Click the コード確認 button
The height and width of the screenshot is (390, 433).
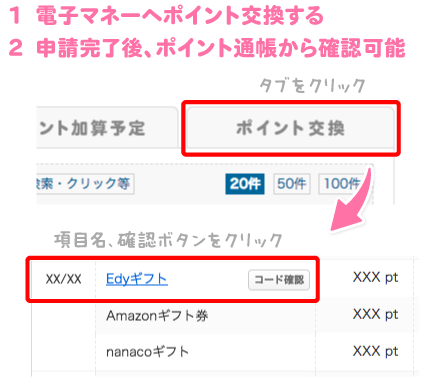(x=279, y=279)
